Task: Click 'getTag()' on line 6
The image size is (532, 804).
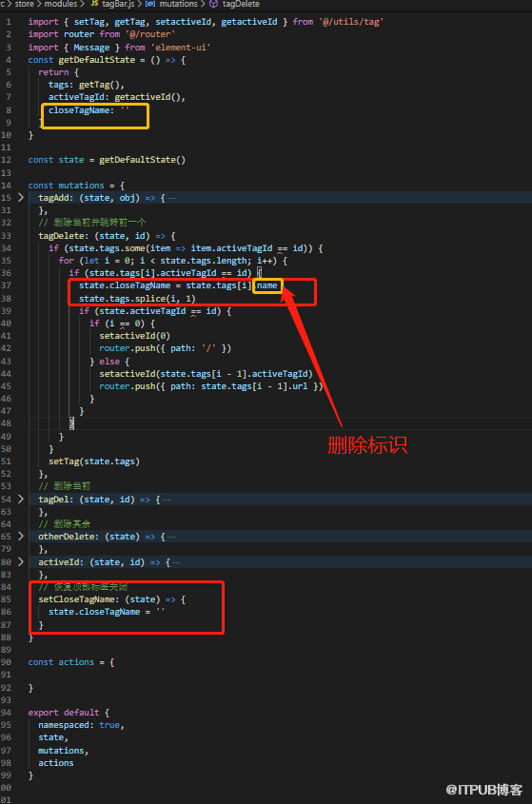Action: coord(99,85)
